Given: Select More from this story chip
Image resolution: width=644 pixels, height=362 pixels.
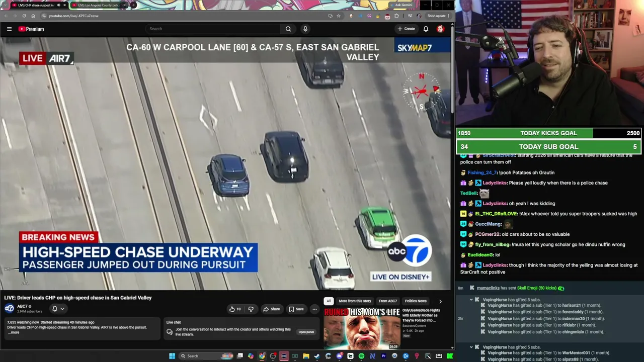Looking at the screenshot, I should (x=355, y=301).
